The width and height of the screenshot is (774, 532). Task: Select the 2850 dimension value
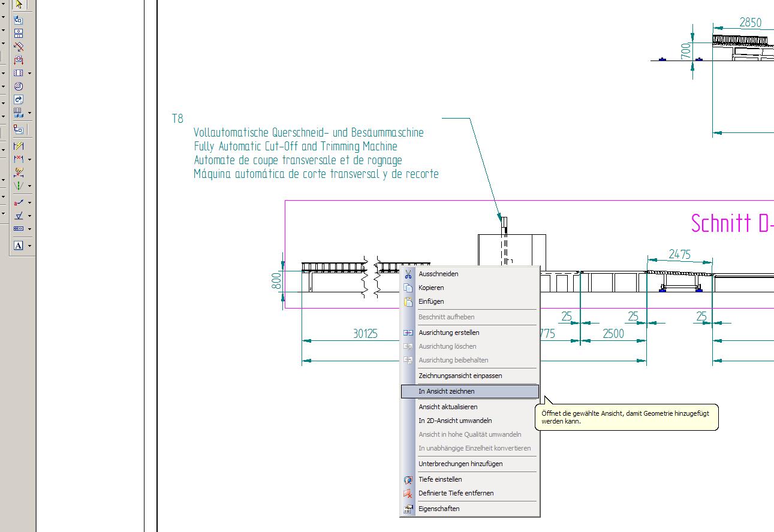[x=750, y=23]
